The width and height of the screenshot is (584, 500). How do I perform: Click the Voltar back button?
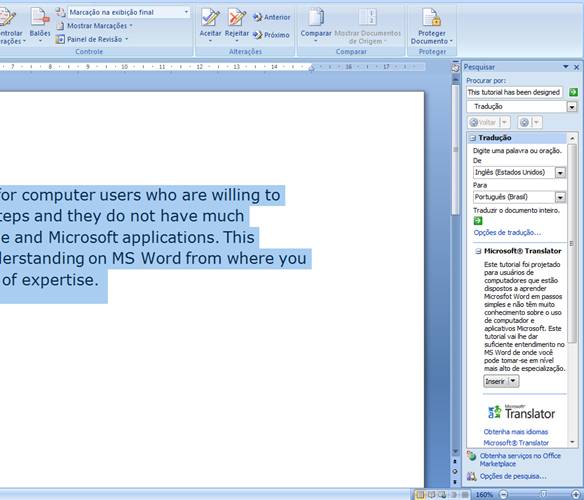point(483,122)
